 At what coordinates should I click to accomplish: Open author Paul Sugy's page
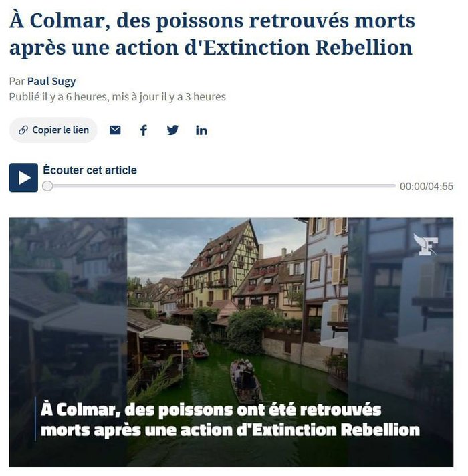tap(51, 81)
